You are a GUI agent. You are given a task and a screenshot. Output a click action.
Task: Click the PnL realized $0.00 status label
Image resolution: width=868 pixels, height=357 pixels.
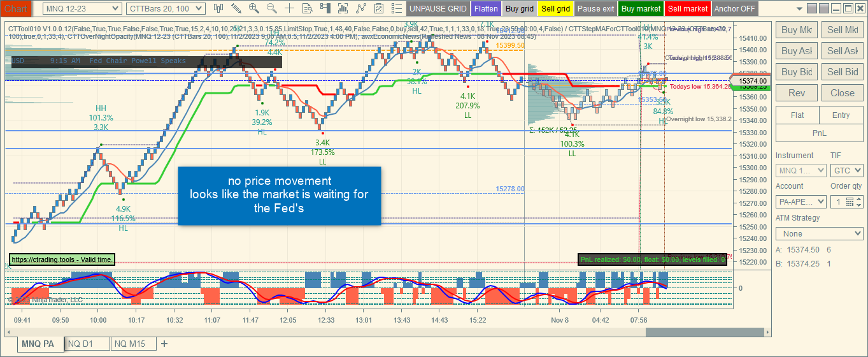pyautogui.click(x=653, y=259)
